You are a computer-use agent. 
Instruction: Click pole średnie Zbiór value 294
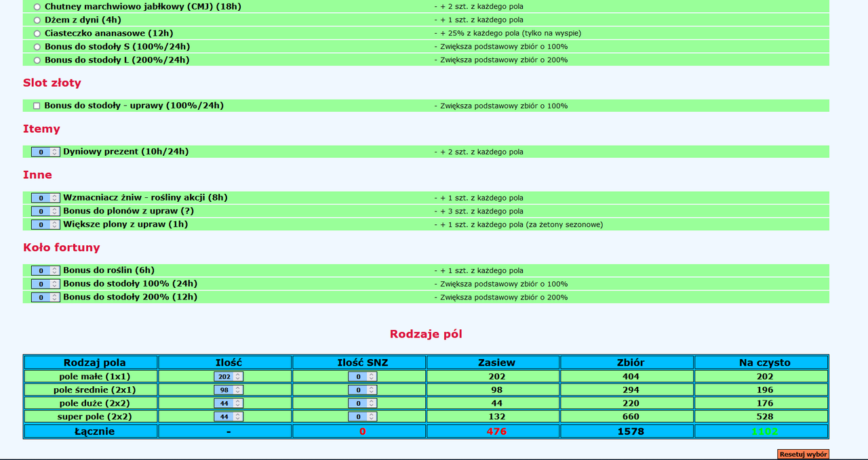point(631,390)
